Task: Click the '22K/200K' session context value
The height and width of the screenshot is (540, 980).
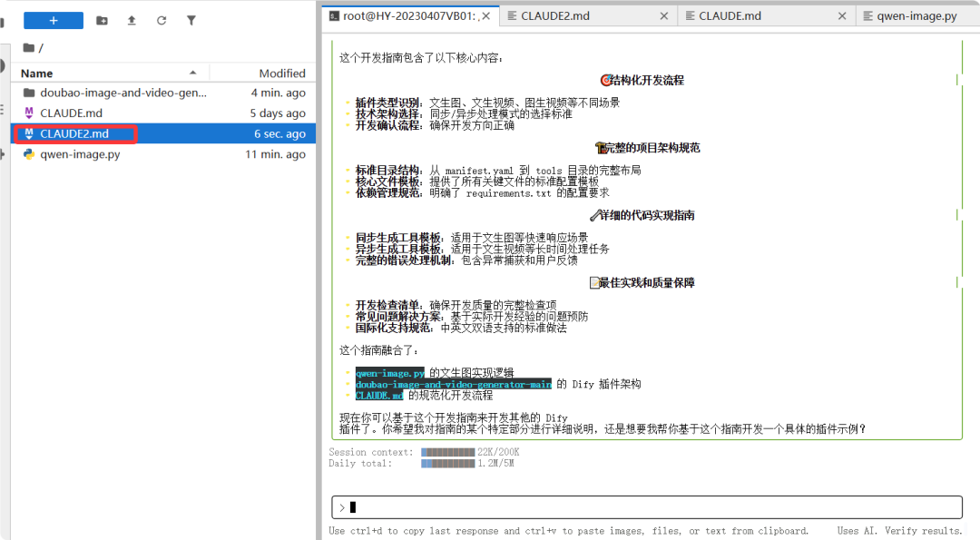Action: (498, 452)
